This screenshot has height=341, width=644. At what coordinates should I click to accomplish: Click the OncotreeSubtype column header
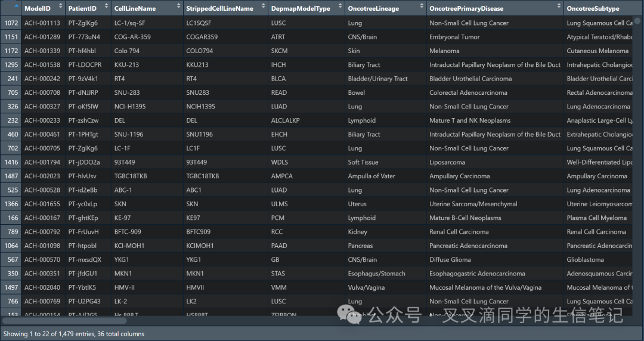pyautogui.click(x=593, y=8)
